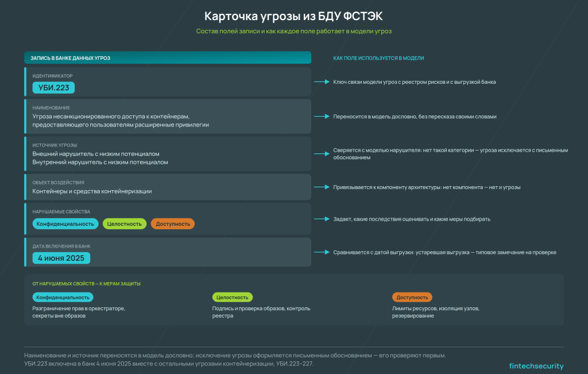Click footer note Наименование и источник переносятся
Image resolution: width=588 pixels, height=374 pixels.
click(x=235, y=355)
